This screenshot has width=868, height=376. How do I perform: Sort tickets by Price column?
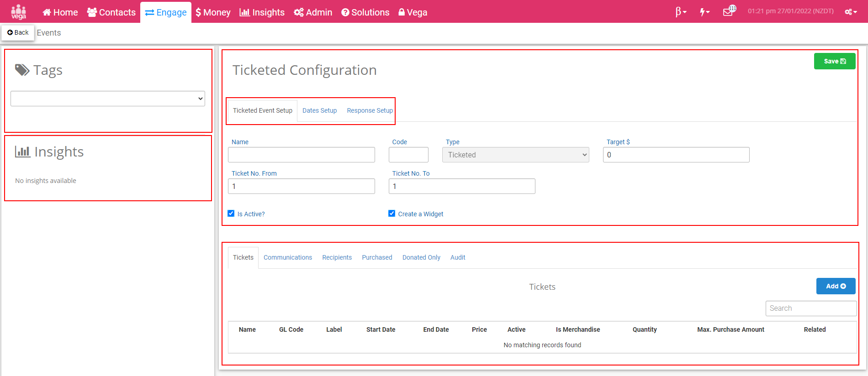point(479,329)
